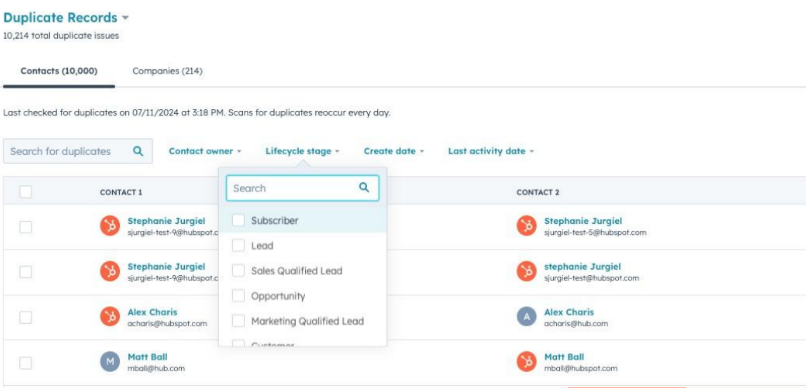Click the CONTACT 2 column header
806x388 pixels.
[538, 192]
